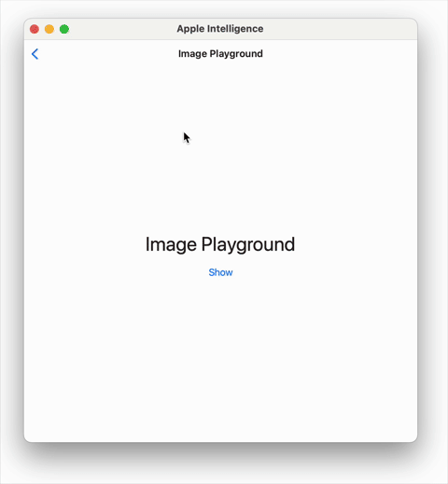Maximize the window with the green button
Screen dimensions: 448x484
coord(64,29)
